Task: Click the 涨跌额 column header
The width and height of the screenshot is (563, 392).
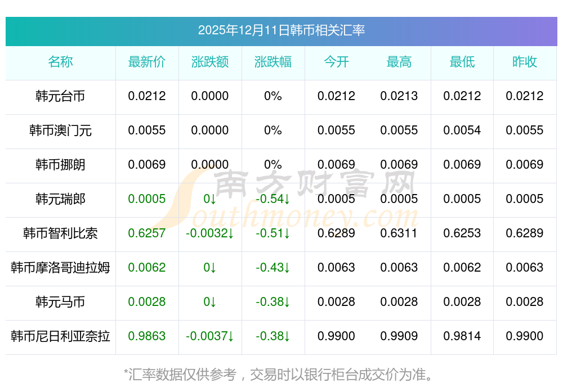Action: click(x=210, y=62)
